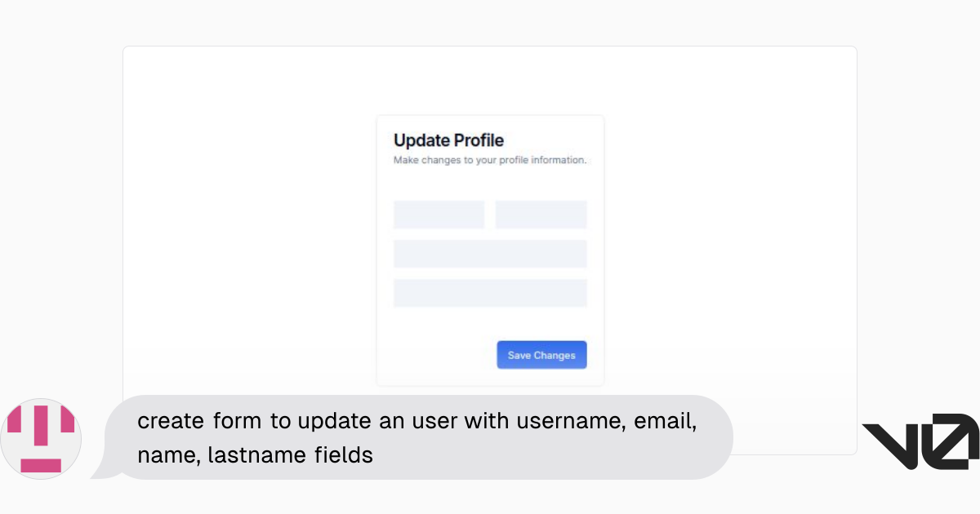Screen dimensions: 980x514
Task: Click the chat bubble tail near the avatar
Action: point(100,471)
